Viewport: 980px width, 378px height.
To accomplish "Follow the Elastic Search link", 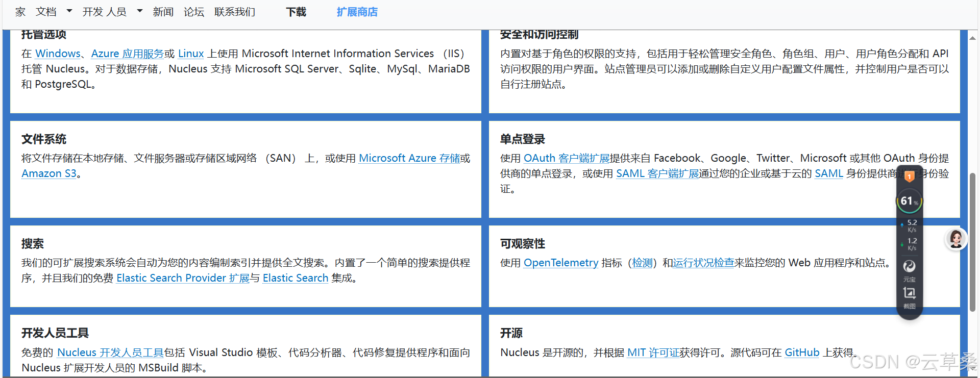I will coord(296,278).
